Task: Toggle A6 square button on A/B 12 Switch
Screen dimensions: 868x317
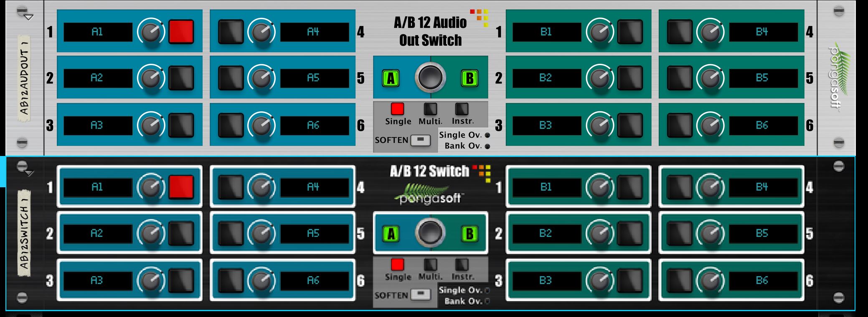Action: click(231, 280)
